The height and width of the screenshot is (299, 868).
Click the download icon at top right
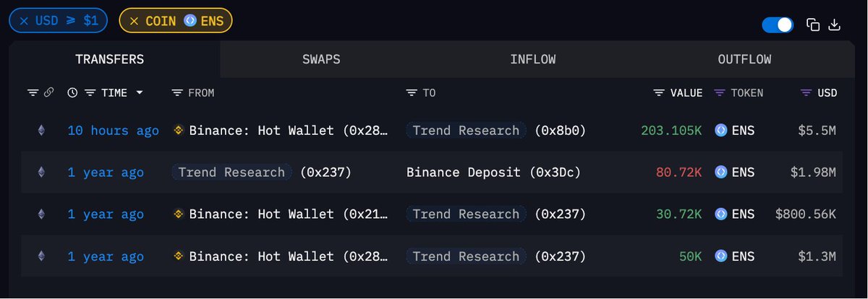pyautogui.click(x=834, y=25)
